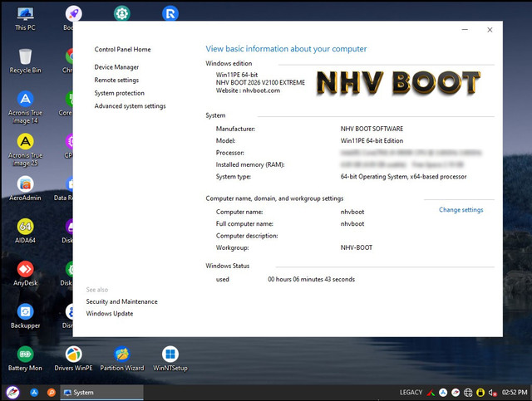
Task: Launch WinNTSetup from the desktop
Action: (170, 359)
